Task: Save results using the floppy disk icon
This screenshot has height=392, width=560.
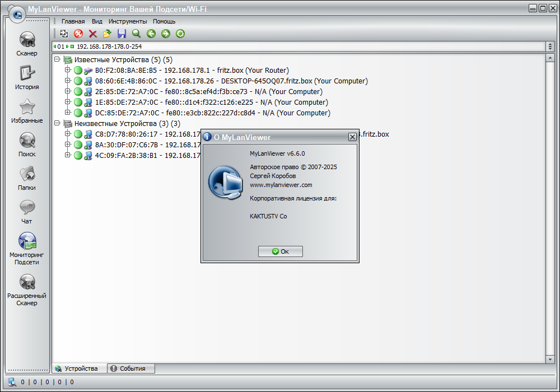Action: 122,34
